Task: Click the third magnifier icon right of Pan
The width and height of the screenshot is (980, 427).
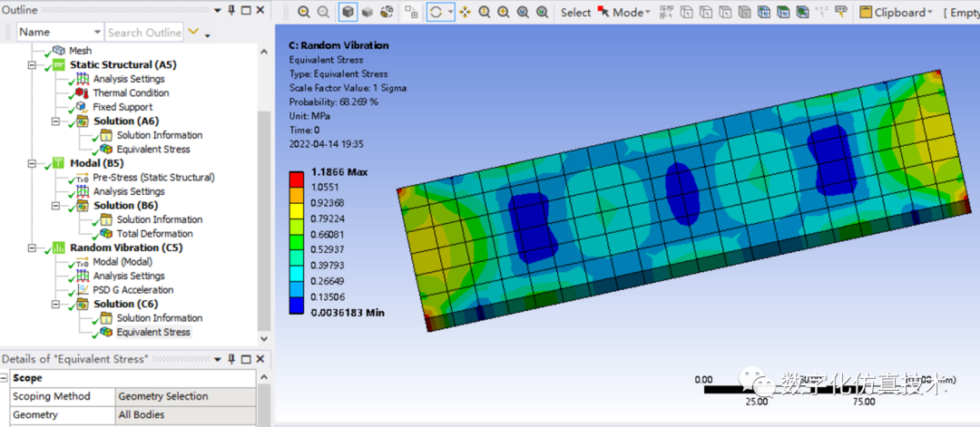Action: pyautogui.click(x=524, y=12)
